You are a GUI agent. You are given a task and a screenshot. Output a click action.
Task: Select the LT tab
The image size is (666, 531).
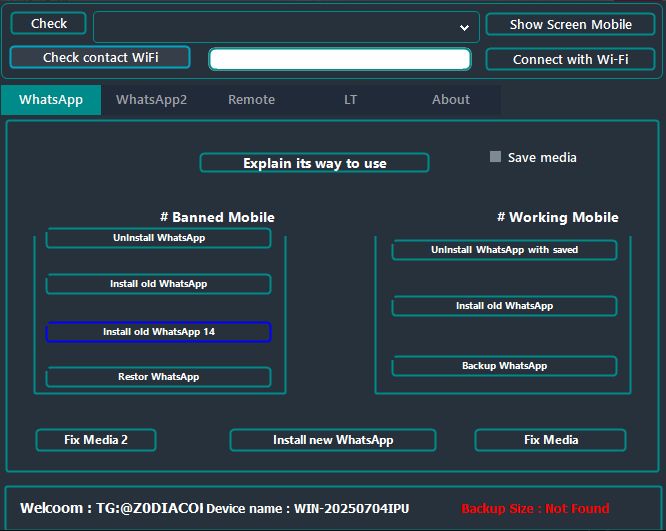point(350,100)
